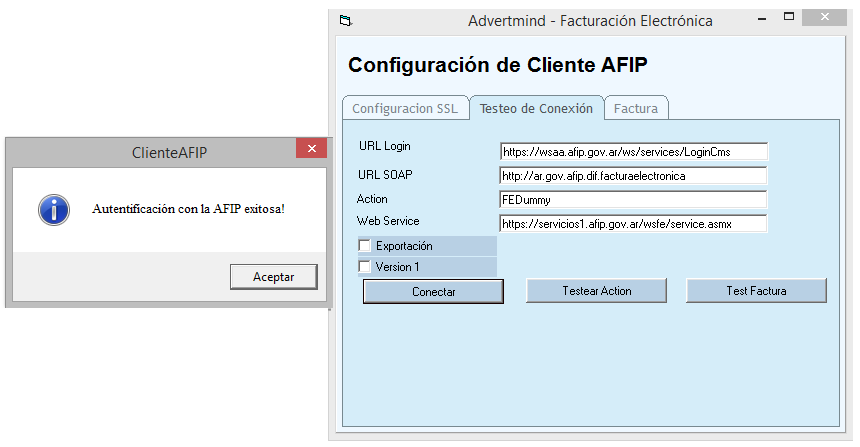Select the Testeo de Conexión tab

click(x=536, y=107)
